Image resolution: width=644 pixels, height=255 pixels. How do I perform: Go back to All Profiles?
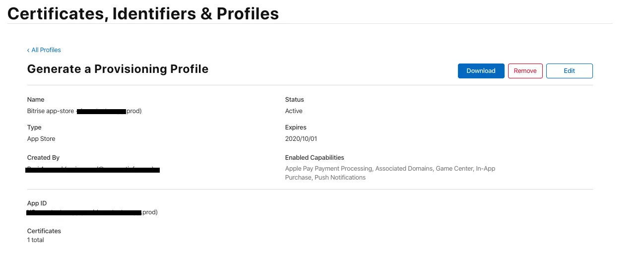tap(46, 50)
